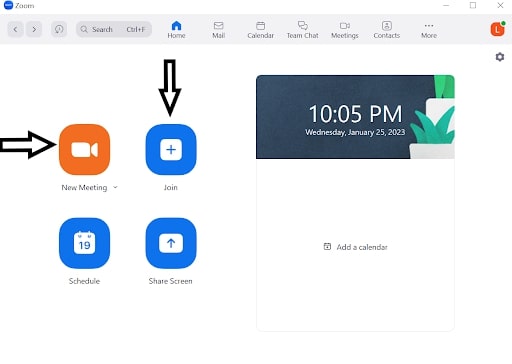Open the Mail tab
Viewport: 512px width, 364px height.
(219, 30)
